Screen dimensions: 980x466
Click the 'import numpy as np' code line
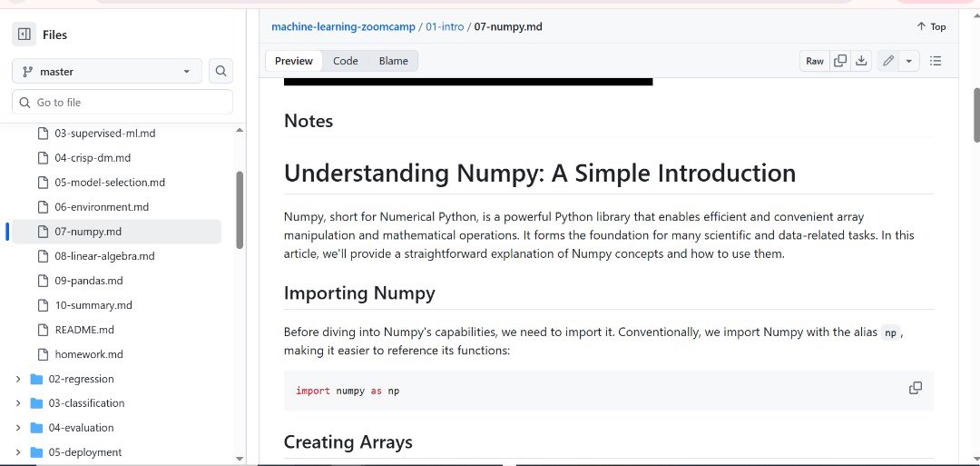tap(348, 391)
